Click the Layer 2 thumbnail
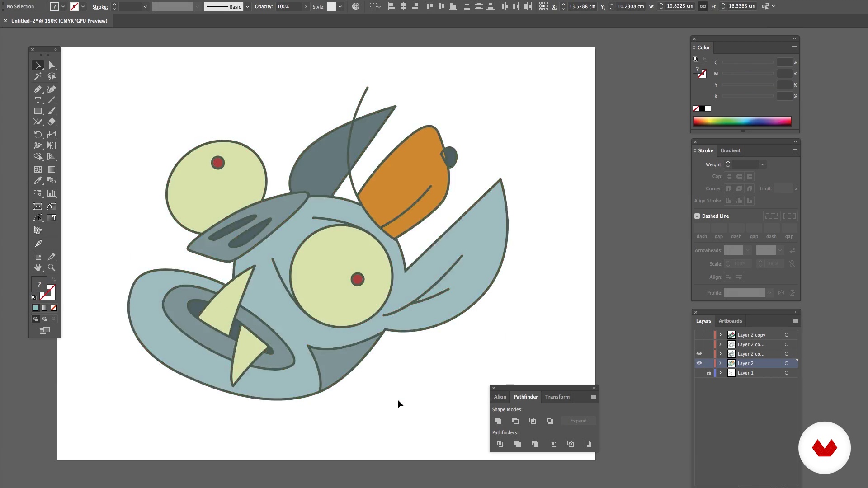 731,363
